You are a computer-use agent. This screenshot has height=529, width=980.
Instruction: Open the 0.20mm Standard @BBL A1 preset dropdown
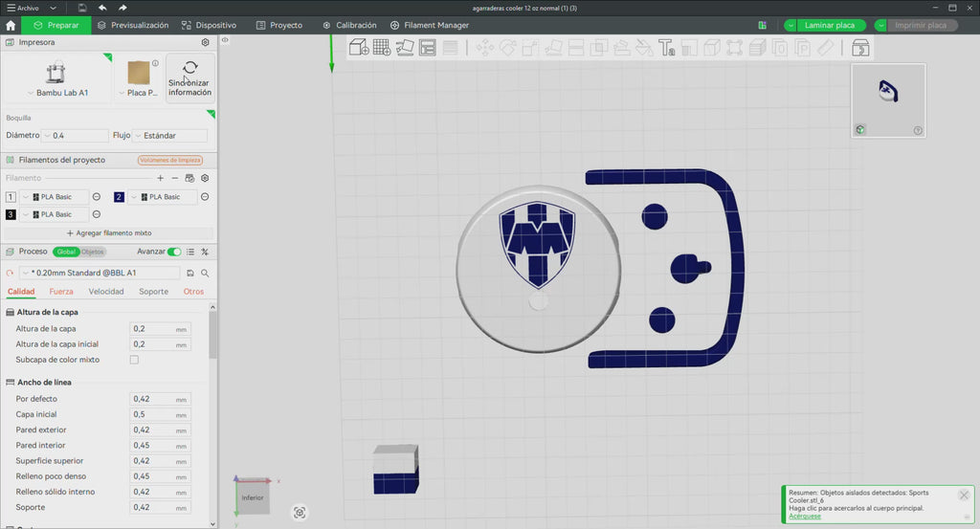click(100, 273)
